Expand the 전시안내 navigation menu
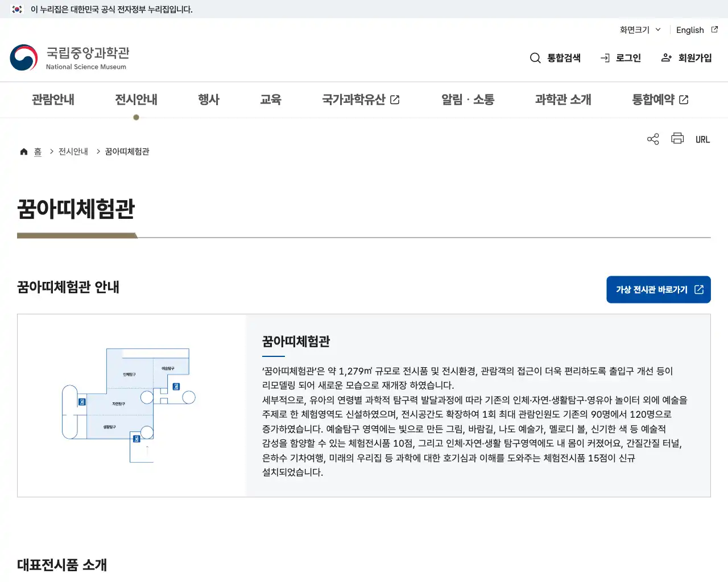The image size is (728, 582). pyautogui.click(x=136, y=99)
